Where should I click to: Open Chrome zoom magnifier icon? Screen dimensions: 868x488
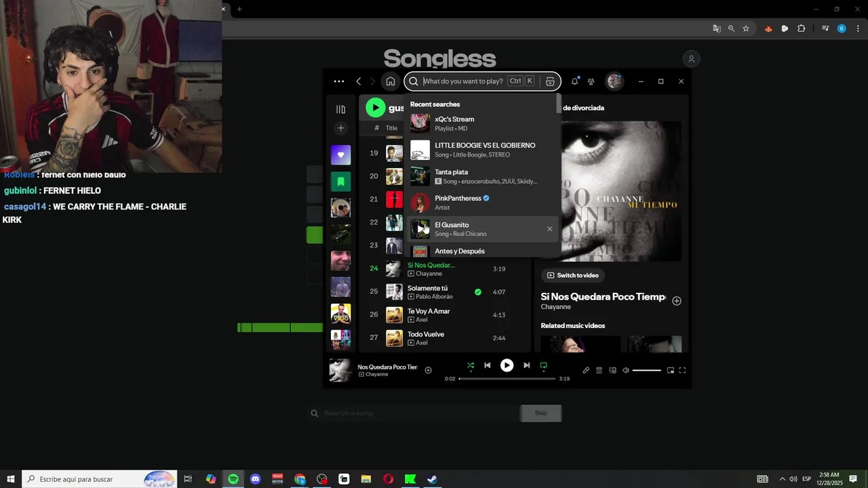point(731,28)
